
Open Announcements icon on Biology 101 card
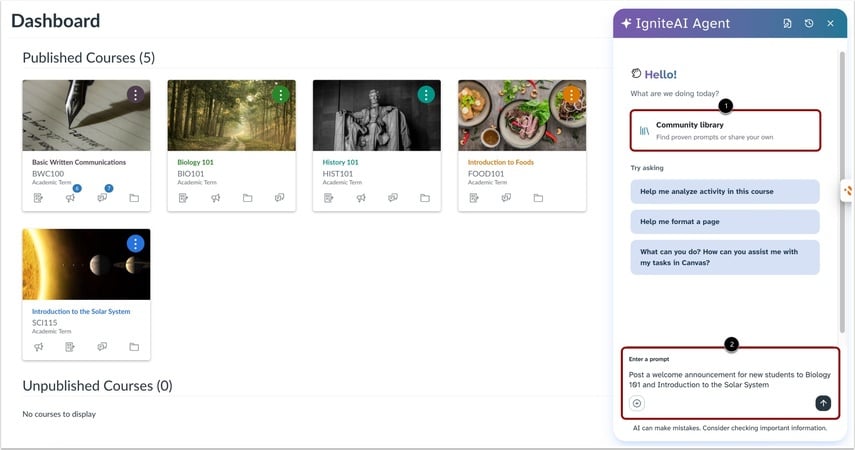point(215,198)
